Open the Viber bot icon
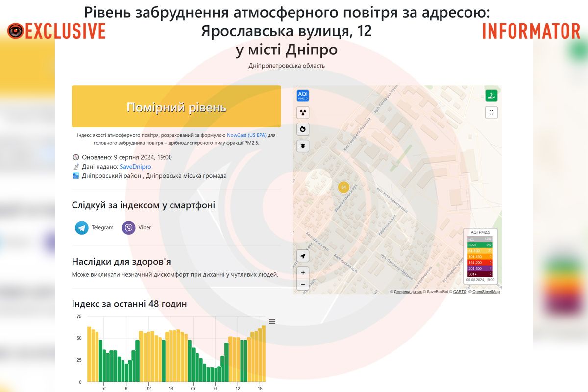588x392 pixels. 129,228
